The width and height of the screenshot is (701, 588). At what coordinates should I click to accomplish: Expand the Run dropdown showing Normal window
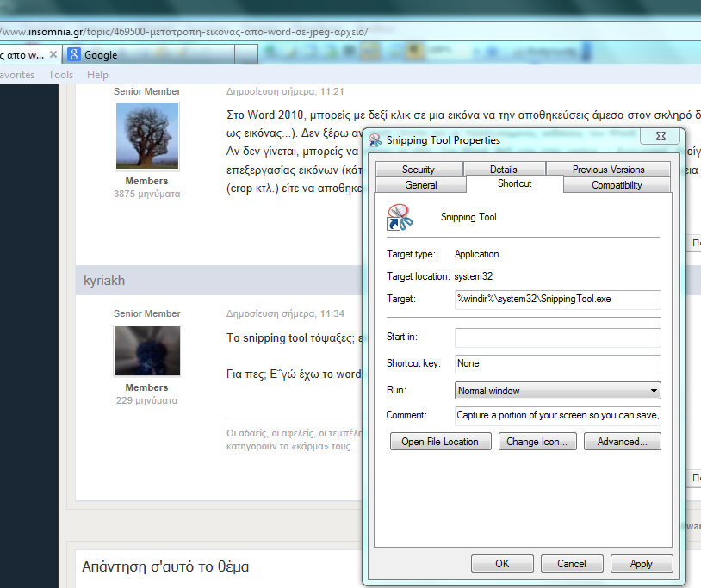(x=557, y=391)
